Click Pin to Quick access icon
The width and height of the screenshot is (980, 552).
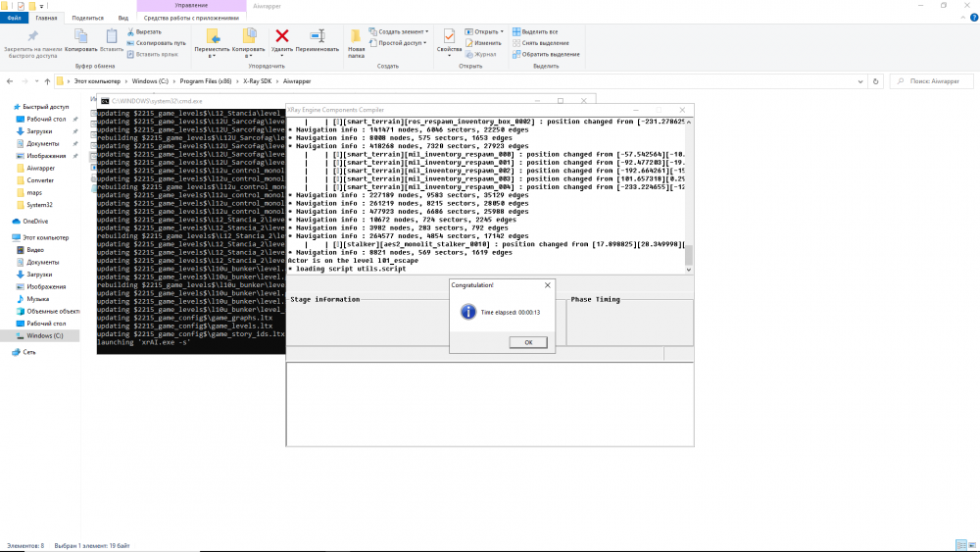click(x=32, y=37)
